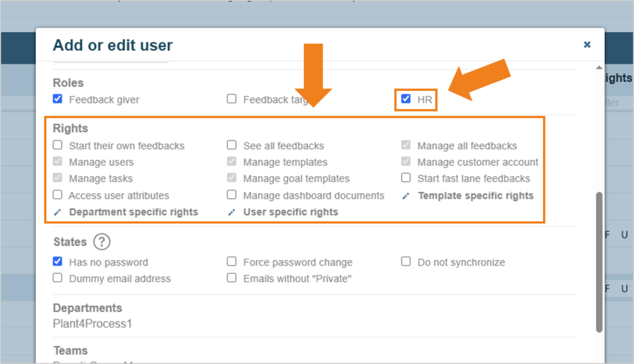Enable See all feedbacks right
This screenshot has width=634, height=364.
[232, 145]
